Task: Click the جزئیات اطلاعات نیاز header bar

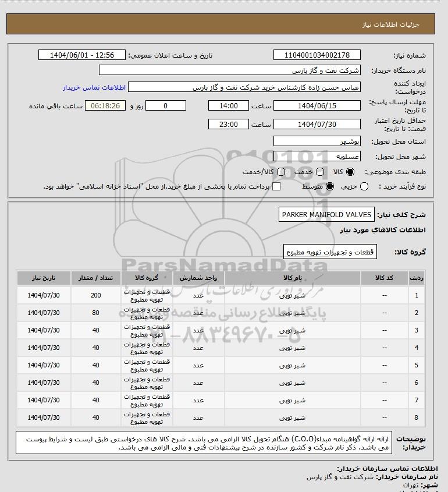Action: coord(221,24)
